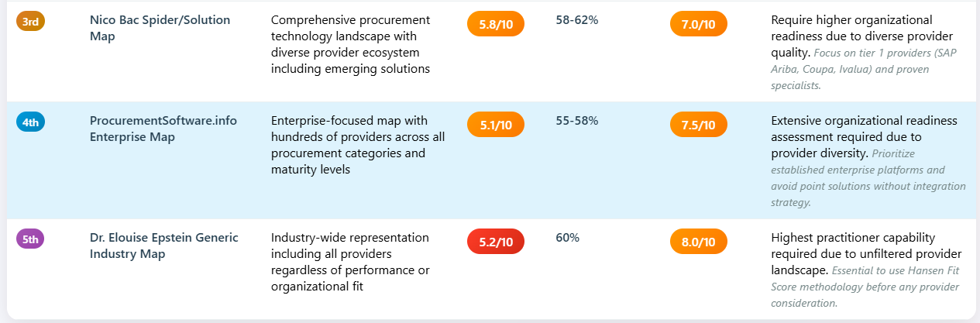Image resolution: width=980 pixels, height=323 pixels.
Task: Click the Industry-wide representation description text
Action: (350, 262)
